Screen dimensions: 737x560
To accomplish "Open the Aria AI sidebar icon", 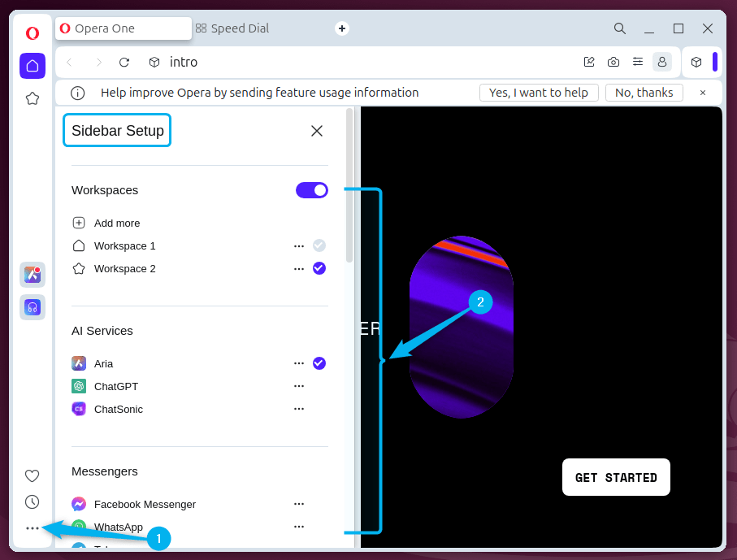I will pyautogui.click(x=33, y=275).
